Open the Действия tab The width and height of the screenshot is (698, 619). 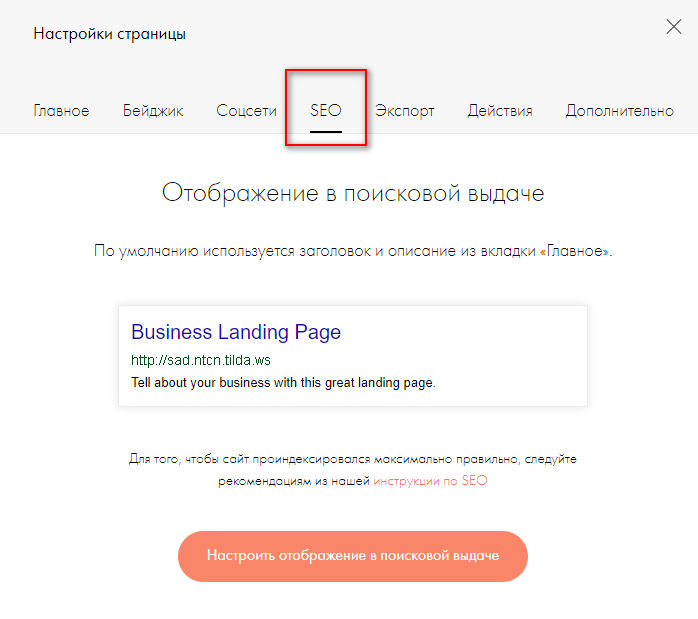tap(500, 111)
